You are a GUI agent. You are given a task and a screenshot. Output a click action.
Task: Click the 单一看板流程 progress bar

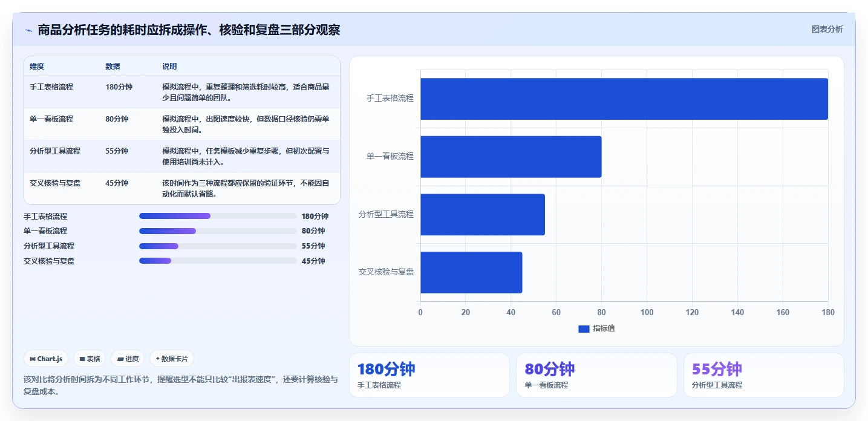(x=218, y=231)
